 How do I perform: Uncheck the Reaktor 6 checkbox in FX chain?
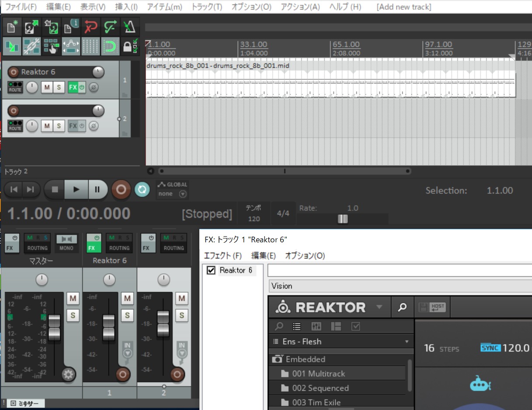coord(211,270)
